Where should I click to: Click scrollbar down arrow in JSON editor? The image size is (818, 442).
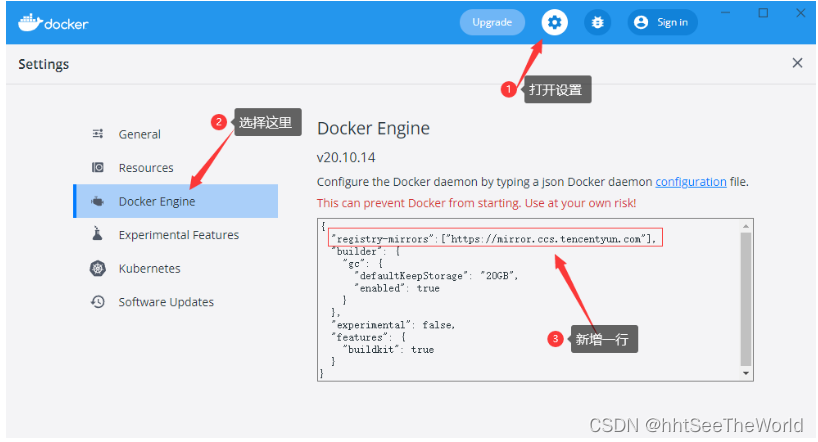745,373
